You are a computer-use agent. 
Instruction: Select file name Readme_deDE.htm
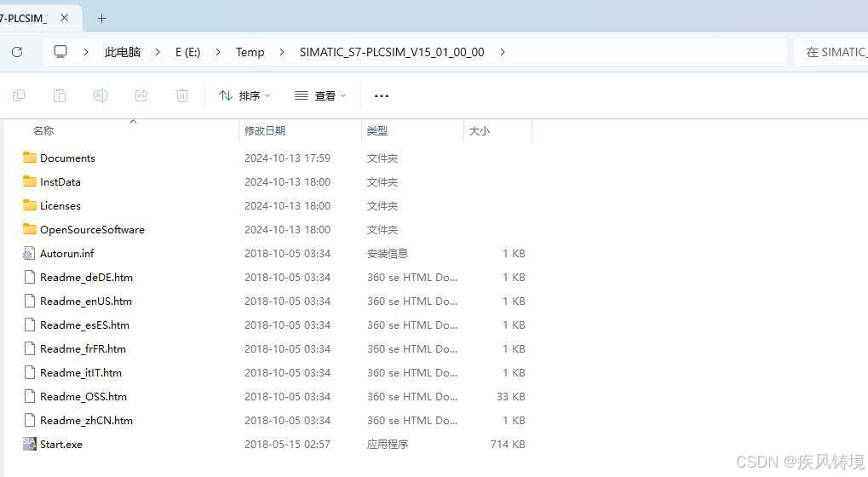(86, 277)
